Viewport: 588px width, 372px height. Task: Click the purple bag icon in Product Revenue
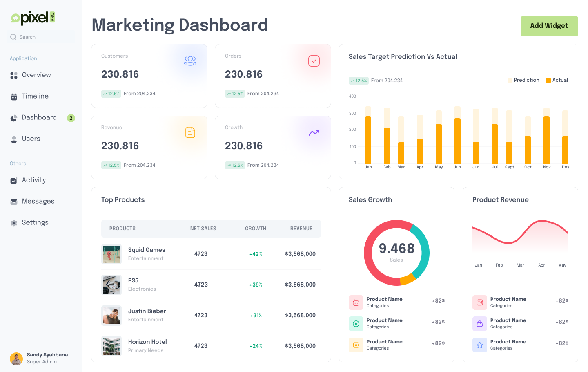click(479, 324)
